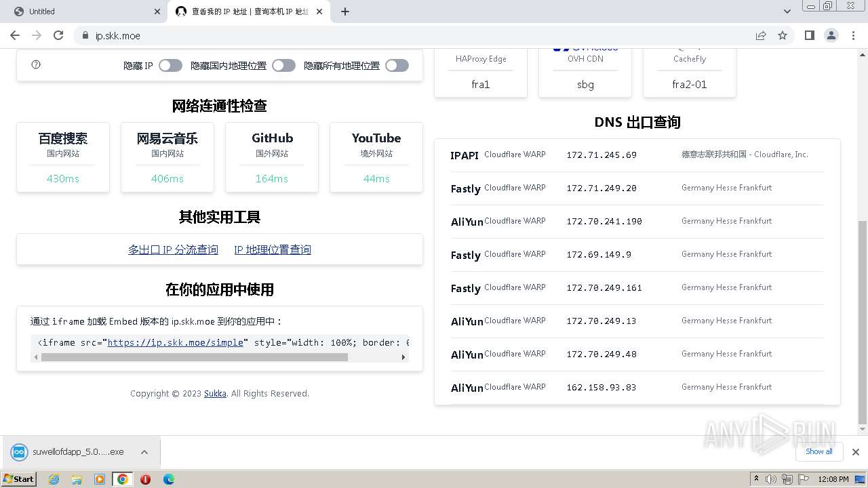The width and height of the screenshot is (868, 488).
Task: Go back with the browser back arrow
Action: [x=15, y=35]
